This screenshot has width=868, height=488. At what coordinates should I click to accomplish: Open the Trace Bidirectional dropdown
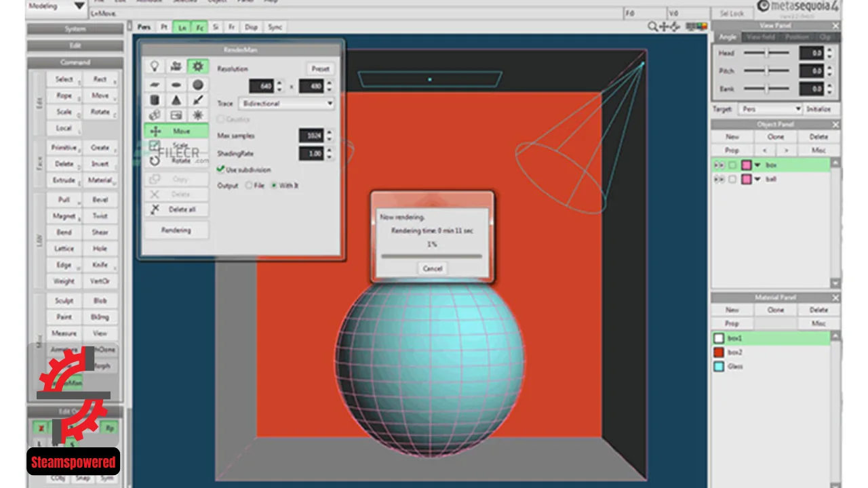(285, 104)
